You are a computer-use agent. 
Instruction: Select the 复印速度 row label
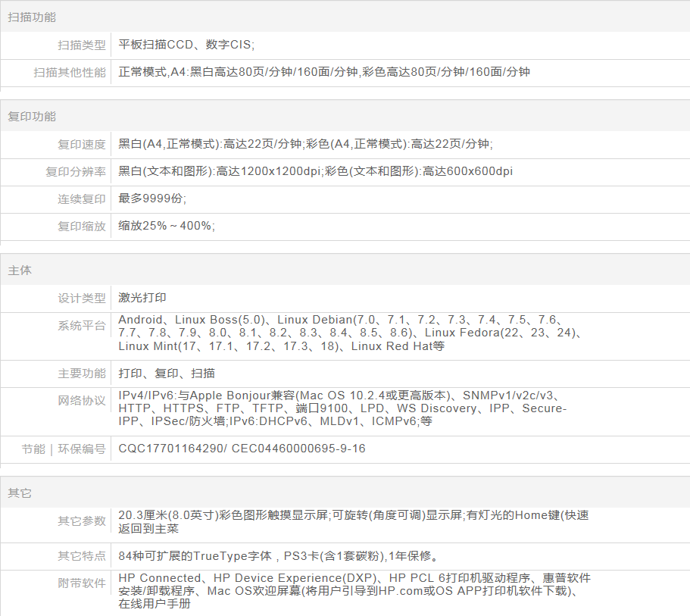coord(82,145)
